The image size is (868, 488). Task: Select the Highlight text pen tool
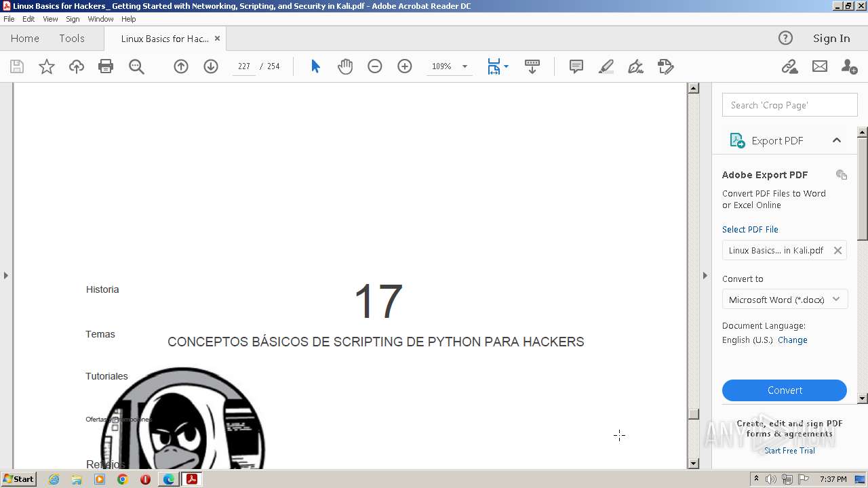[x=606, y=66]
